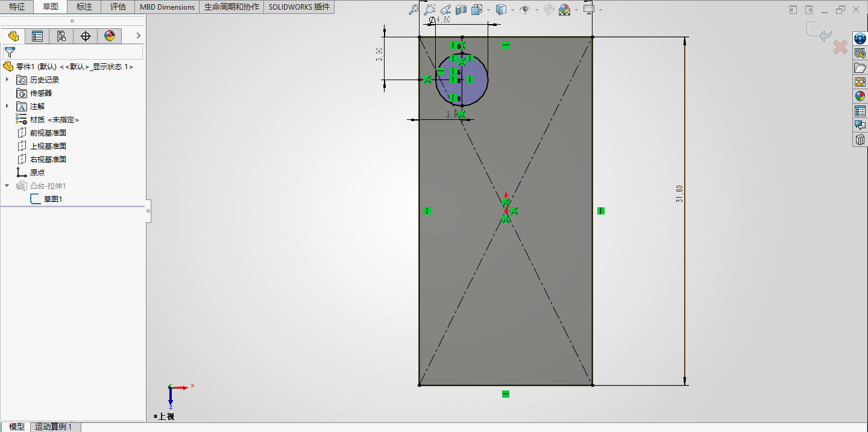Open the View Settings dropdown arrow
The width and height of the screenshot is (868, 432).
click(600, 10)
